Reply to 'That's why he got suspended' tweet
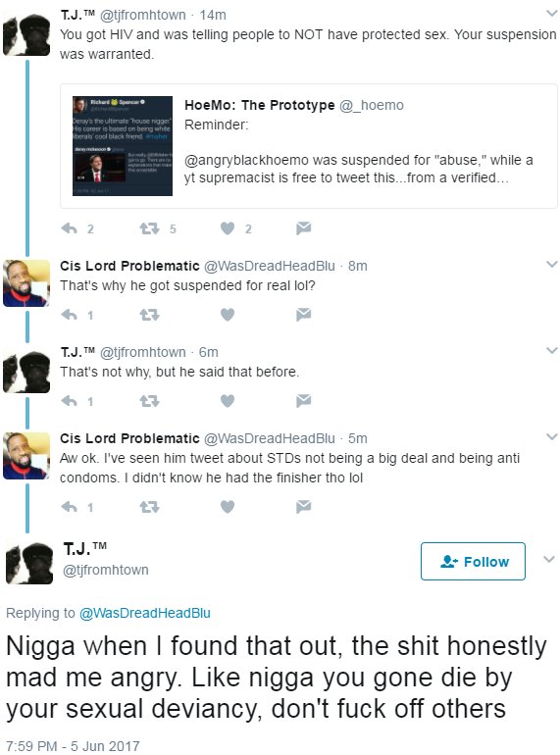The height and width of the screenshot is (755, 560). (70, 315)
